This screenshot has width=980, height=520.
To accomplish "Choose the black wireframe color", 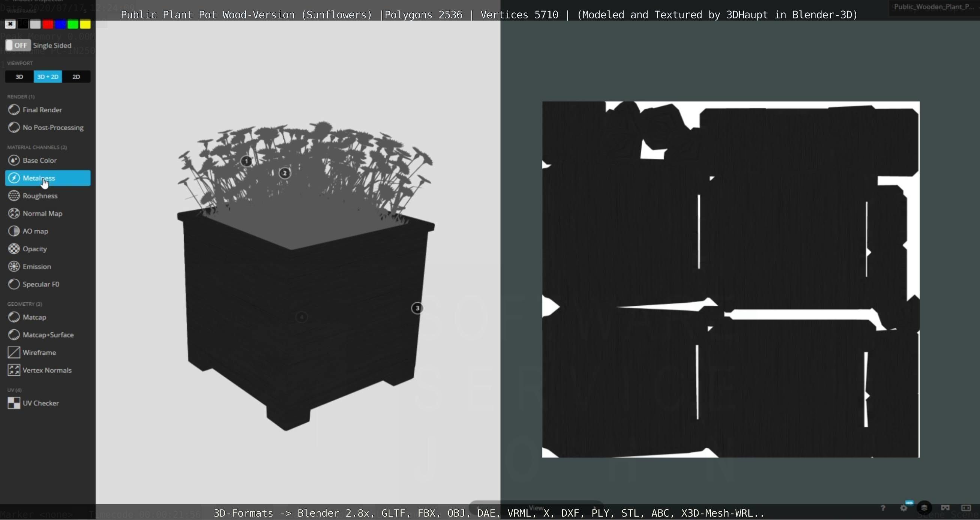I will (x=23, y=24).
